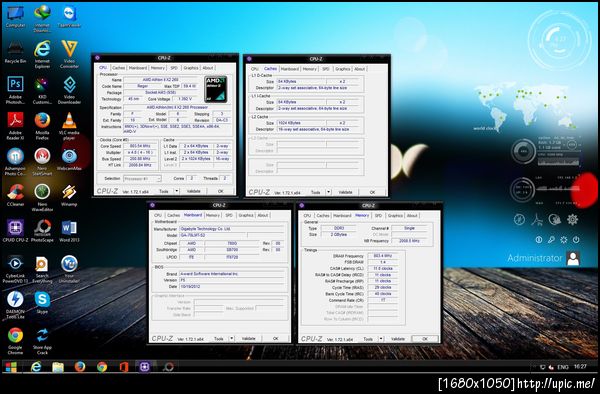Image resolution: width=600 pixels, height=394 pixels.
Task: Click the Instructions list field in CPU tab
Action: coord(177,129)
